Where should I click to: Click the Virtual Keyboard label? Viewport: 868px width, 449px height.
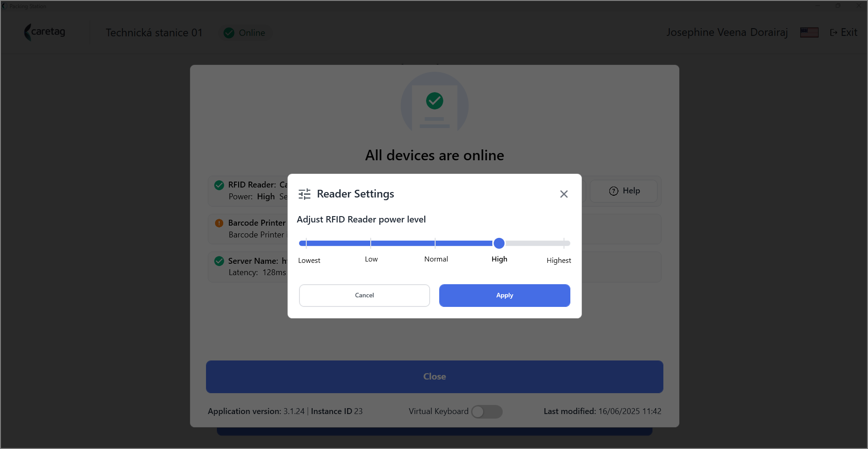(x=438, y=411)
